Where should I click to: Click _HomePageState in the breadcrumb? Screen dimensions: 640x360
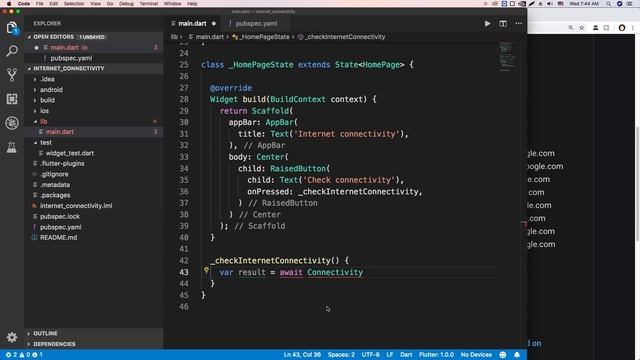(264, 37)
